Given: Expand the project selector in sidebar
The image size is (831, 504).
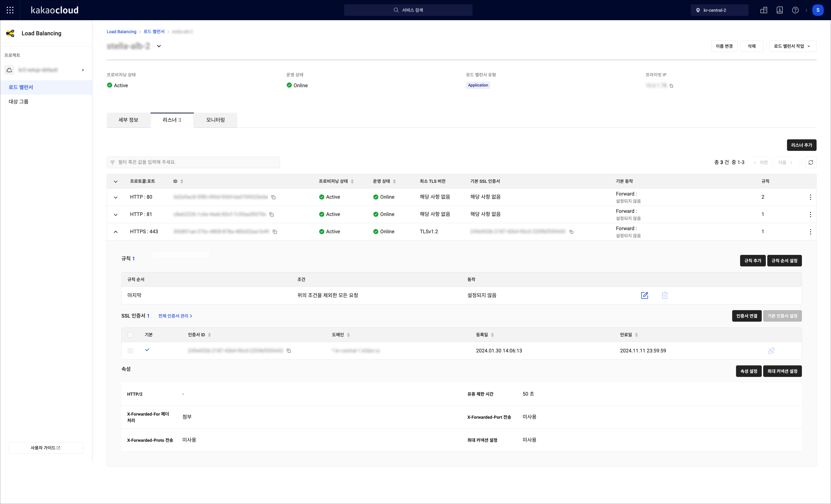Looking at the screenshot, I should [83, 70].
